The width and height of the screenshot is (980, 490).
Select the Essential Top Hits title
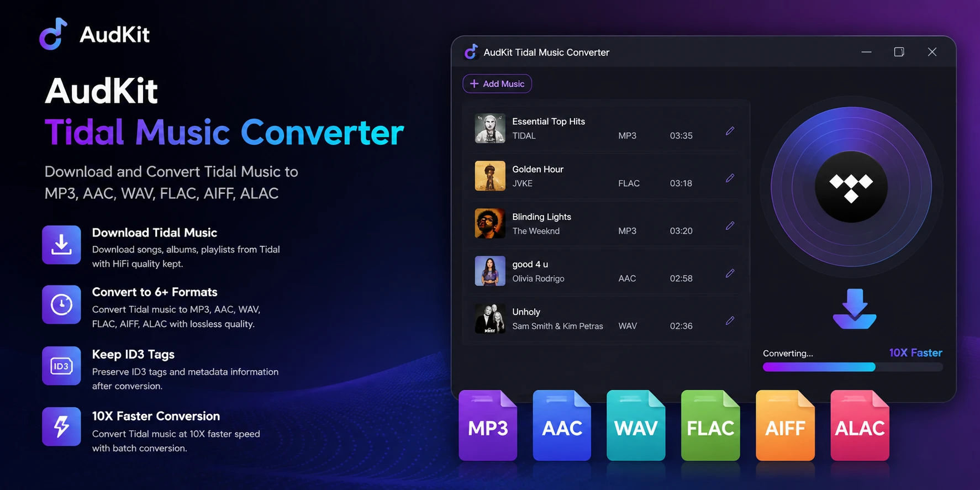pos(549,122)
